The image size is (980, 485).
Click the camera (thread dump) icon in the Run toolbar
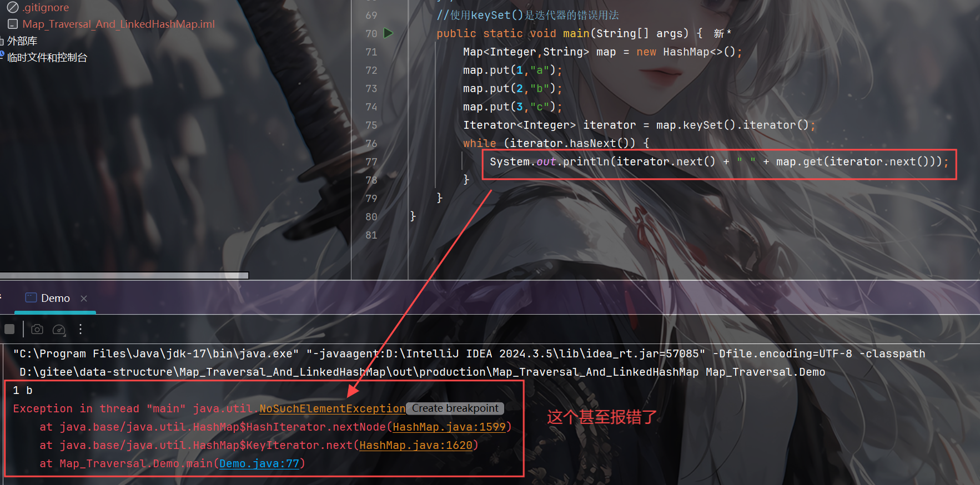(x=37, y=329)
